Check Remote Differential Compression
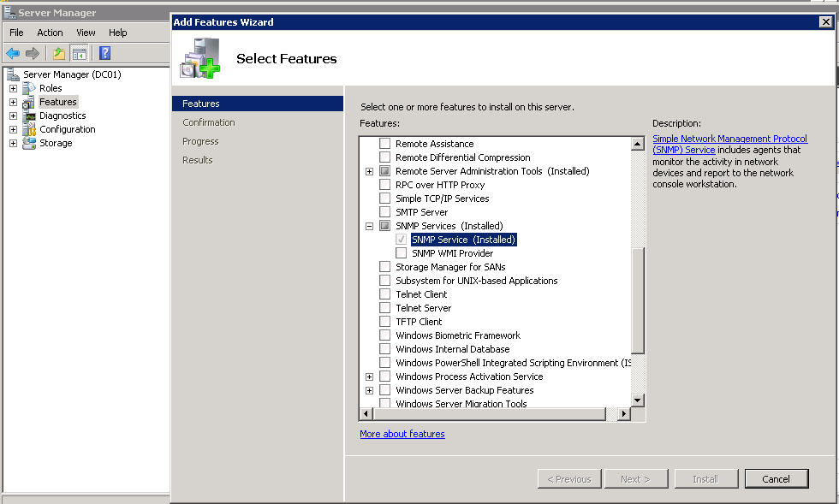 click(x=384, y=157)
